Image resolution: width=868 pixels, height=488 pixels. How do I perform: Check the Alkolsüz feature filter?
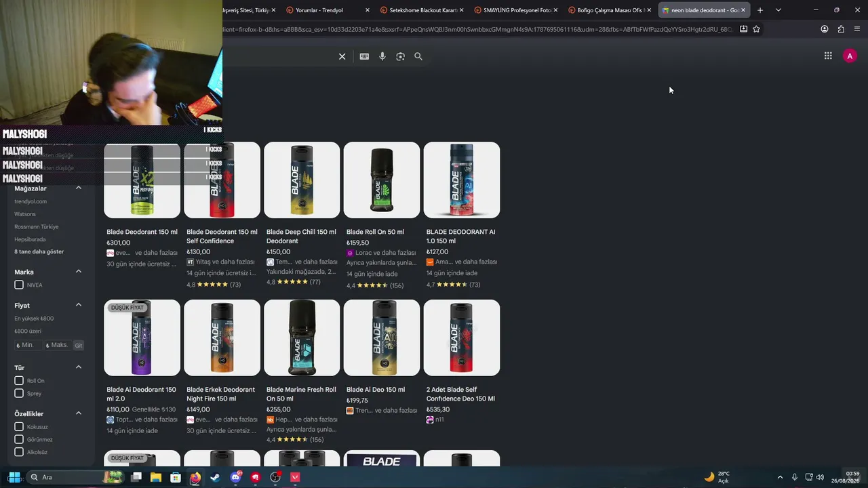pyautogui.click(x=19, y=452)
